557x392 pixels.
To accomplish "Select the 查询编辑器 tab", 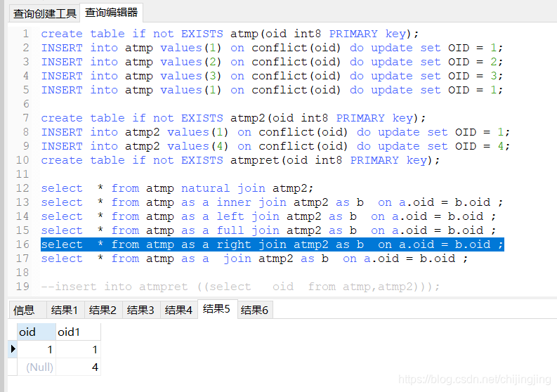I will [111, 13].
